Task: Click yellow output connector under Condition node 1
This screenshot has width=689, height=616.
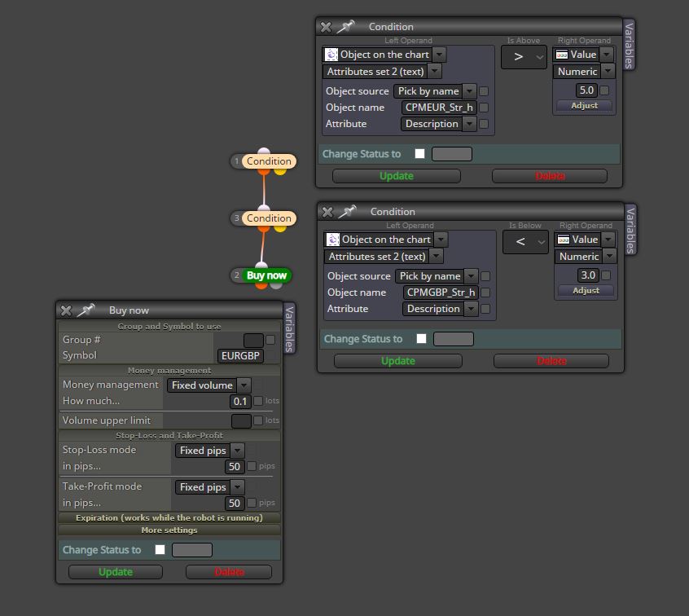Action: pos(280,171)
